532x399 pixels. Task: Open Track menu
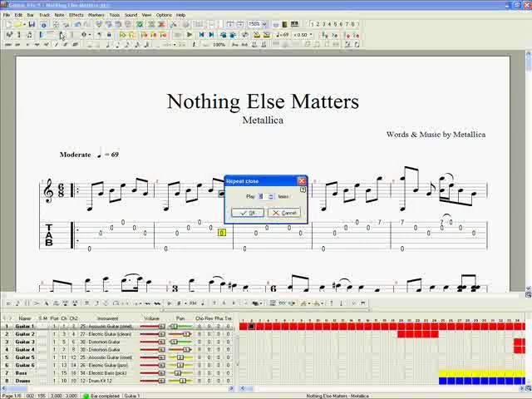point(44,15)
